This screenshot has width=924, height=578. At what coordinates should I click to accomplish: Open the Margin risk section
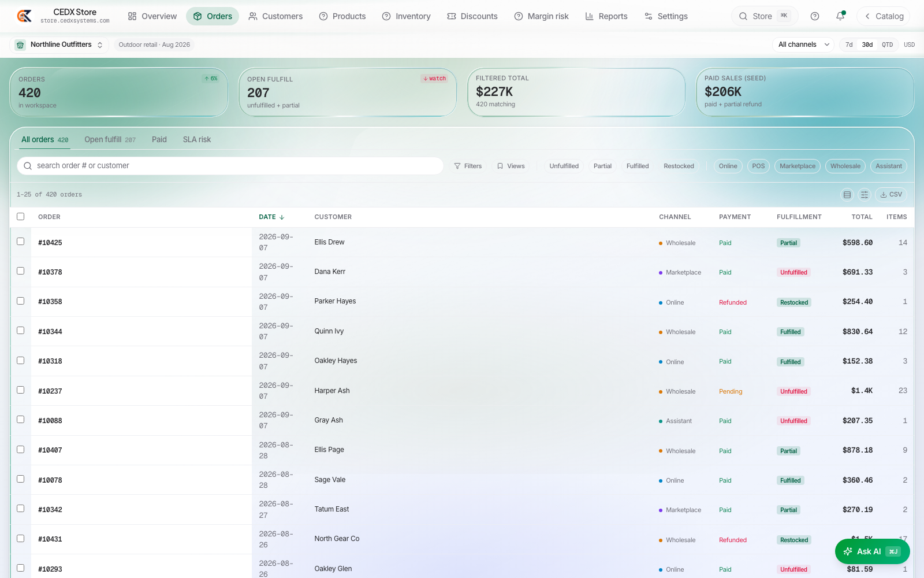542,16
